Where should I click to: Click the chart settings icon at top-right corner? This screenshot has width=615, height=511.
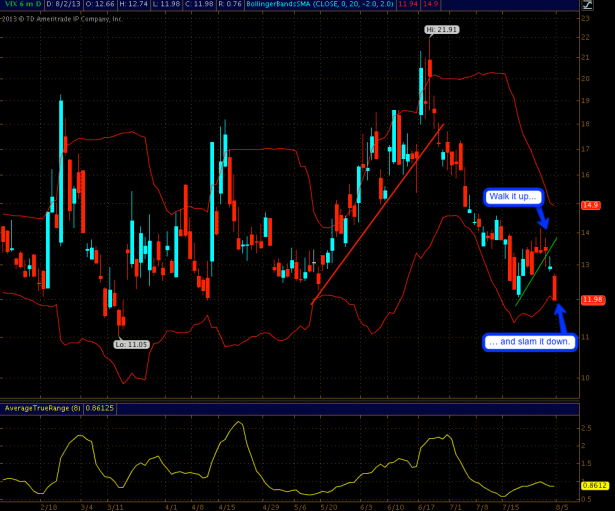click(587, 6)
